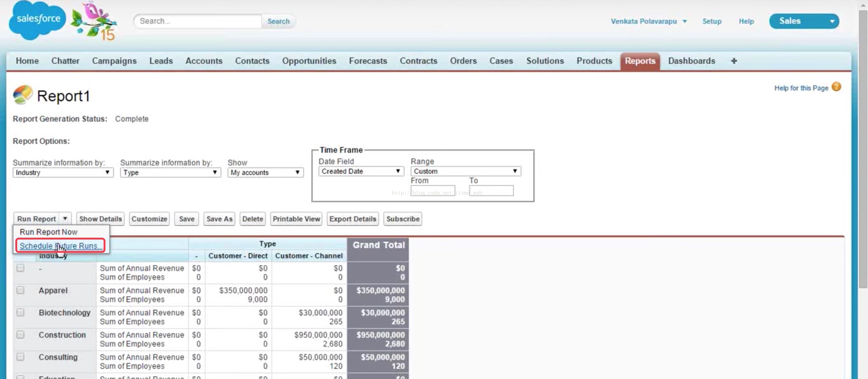Click the From date input field
This screenshot has height=379, width=868.
point(433,191)
